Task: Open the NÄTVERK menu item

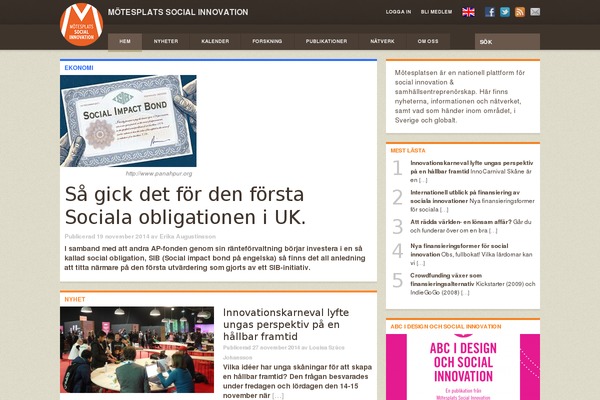Action: [x=382, y=41]
